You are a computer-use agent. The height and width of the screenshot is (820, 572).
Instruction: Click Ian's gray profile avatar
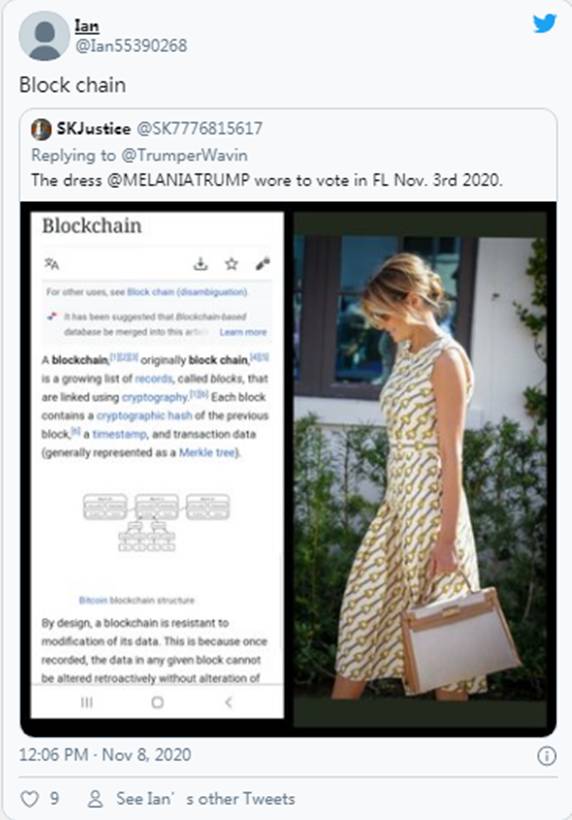coord(44,36)
